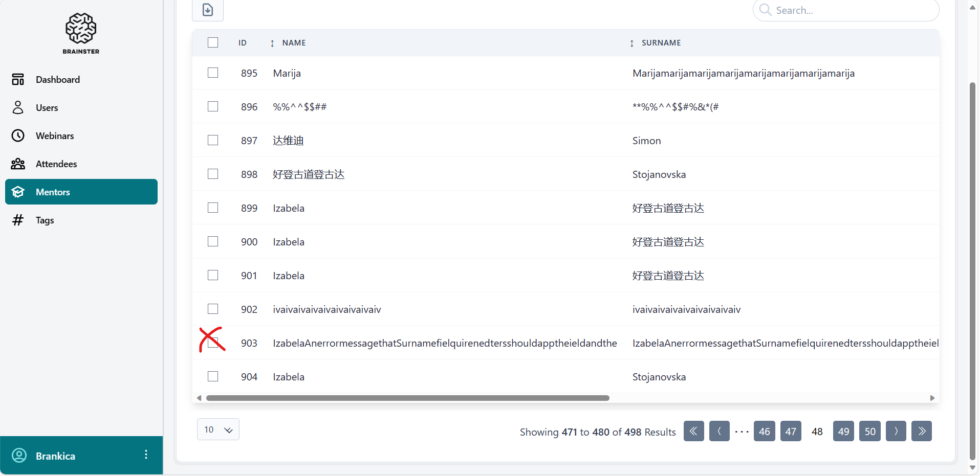Sort table by Surname column arrow

tap(631, 43)
